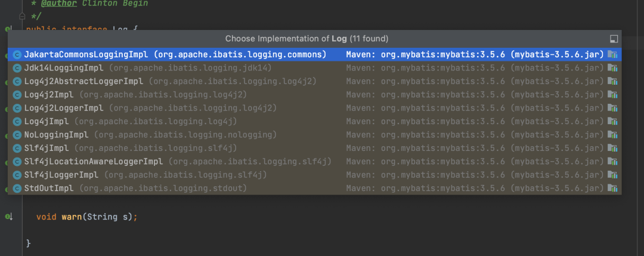This screenshot has height=256, width=644.
Task: Click the implemented-method gutter icon beside warn
Action: click(x=8, y=216)
